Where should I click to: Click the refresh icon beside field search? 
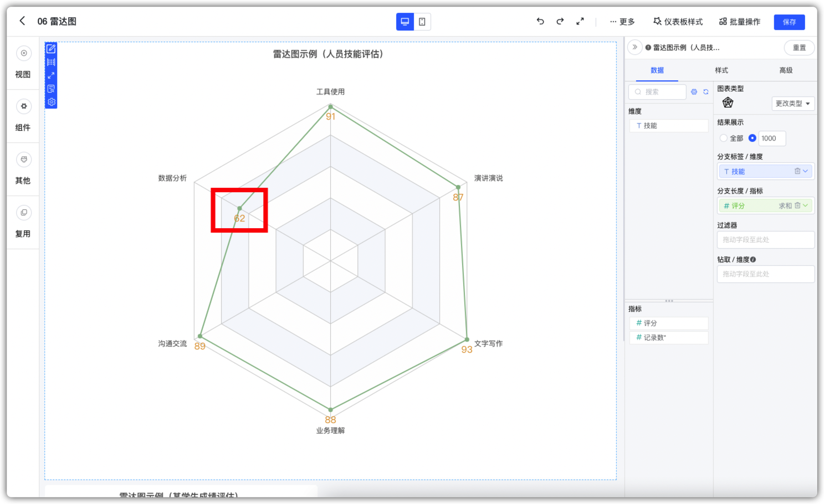pyautogui.click(x=706, y=92)
